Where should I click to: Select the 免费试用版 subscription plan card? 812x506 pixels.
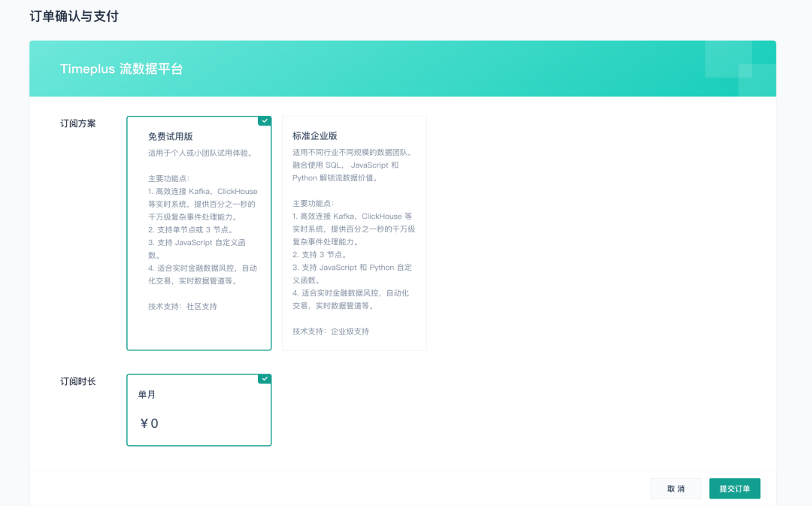click(198, 233)
